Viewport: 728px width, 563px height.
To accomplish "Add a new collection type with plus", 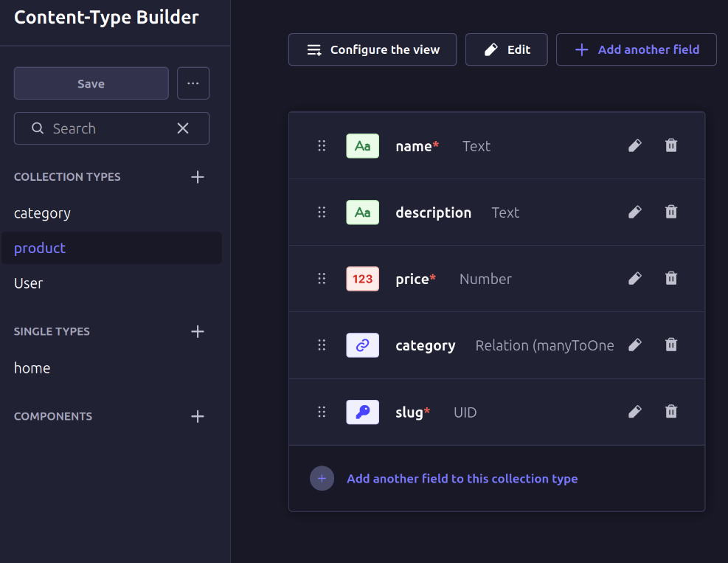I will (197, 177).
